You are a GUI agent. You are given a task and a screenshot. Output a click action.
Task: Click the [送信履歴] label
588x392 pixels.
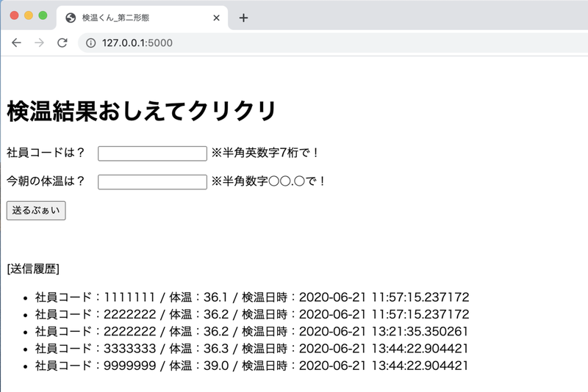[33, 269]
